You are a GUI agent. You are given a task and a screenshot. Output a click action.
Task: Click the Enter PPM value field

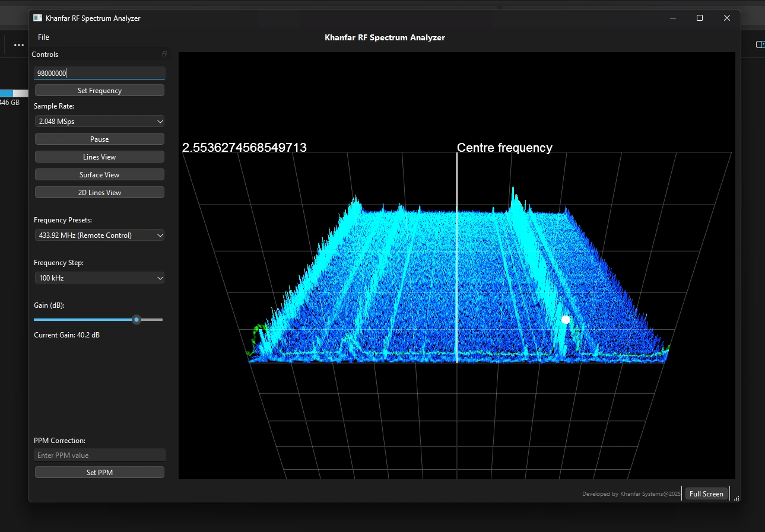pyautogui.click(x=99, y=455)
